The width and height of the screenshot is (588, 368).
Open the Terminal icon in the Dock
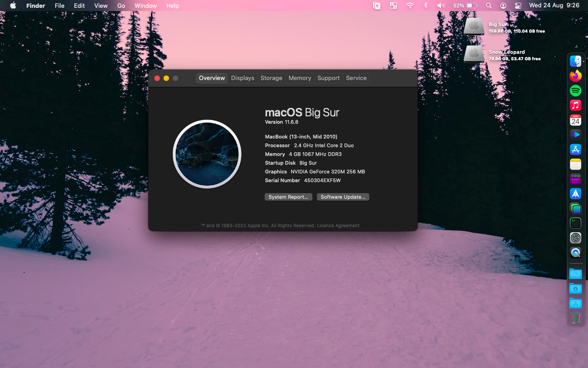tap(576, 223)
